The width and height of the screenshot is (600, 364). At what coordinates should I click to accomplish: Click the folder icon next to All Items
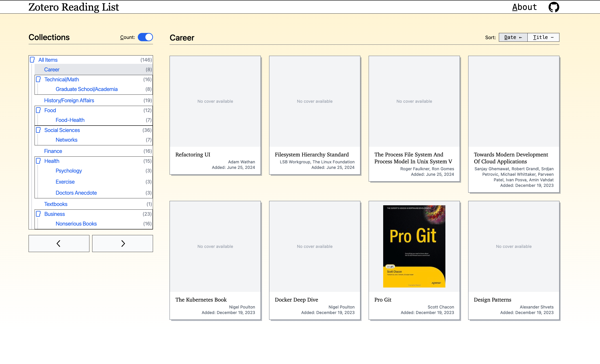pos(32,60)
